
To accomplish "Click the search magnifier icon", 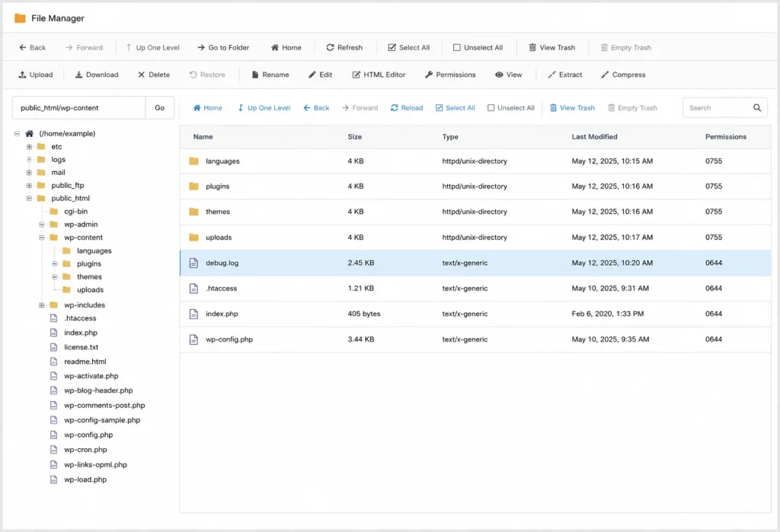I will pyautogui.click(x=757, y=108).
